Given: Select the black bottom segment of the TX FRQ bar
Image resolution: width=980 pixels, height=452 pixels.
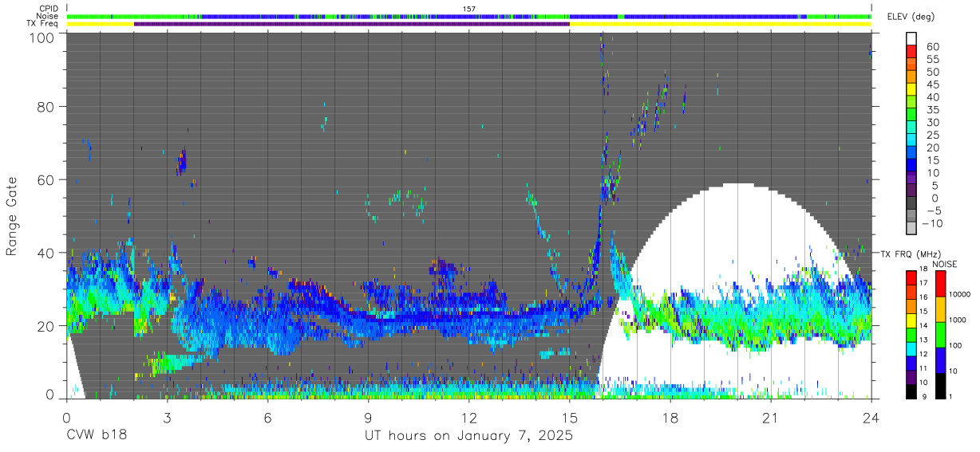Looking at the screenshot, I should (x=911, y=391).
